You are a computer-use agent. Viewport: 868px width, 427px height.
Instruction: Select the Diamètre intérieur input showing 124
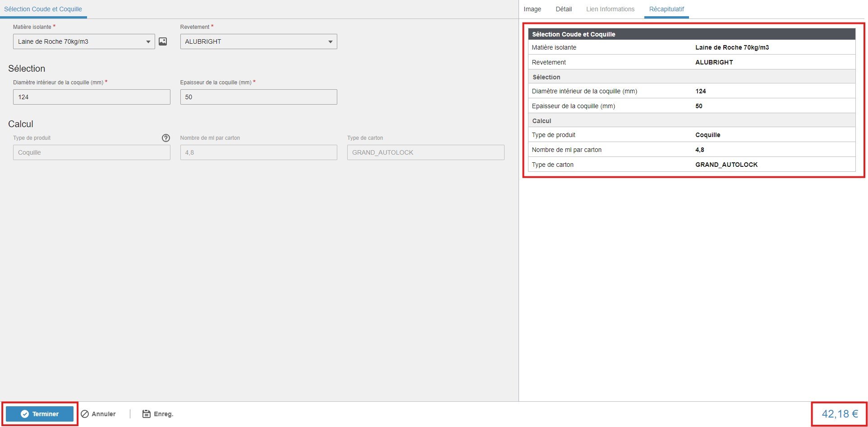coord(92,96)
